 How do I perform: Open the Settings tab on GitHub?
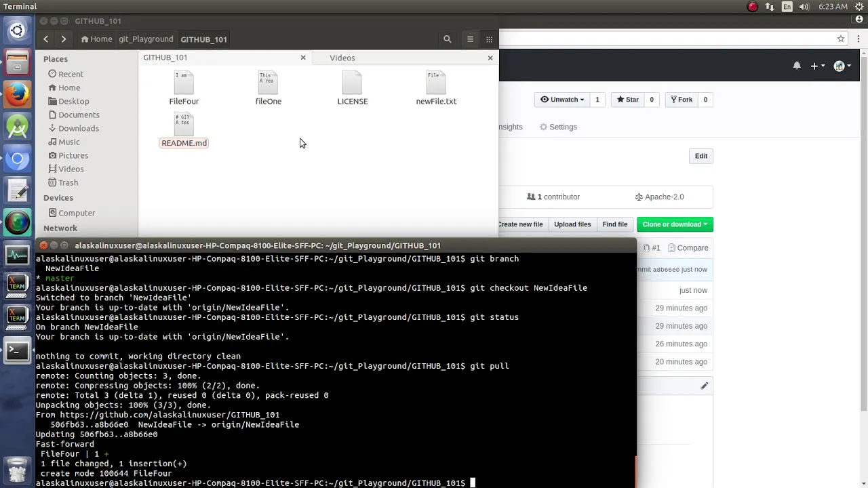(558, 127)
